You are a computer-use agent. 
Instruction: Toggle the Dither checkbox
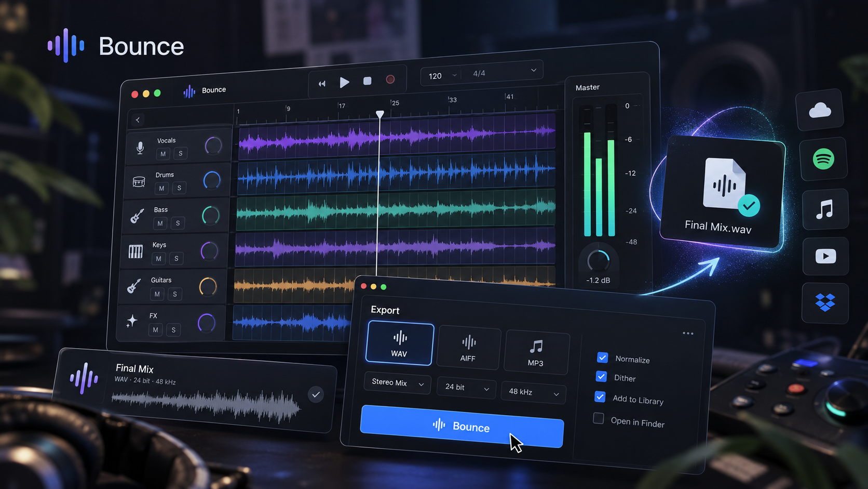[x=601, y=376]
